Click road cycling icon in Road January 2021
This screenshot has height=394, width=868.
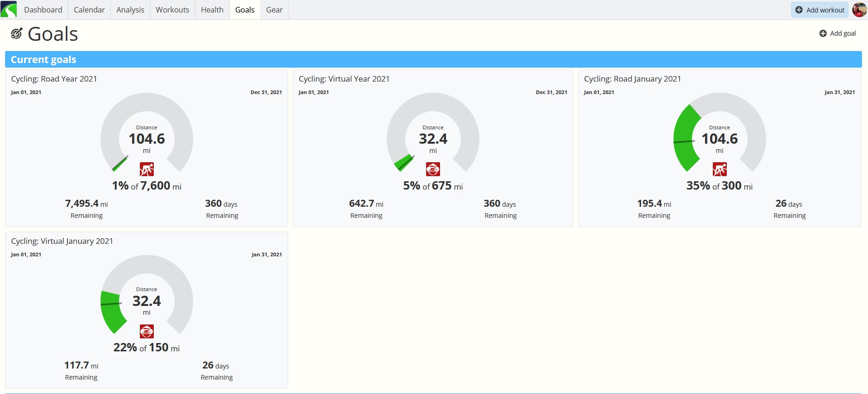click(x=720, y=169)
